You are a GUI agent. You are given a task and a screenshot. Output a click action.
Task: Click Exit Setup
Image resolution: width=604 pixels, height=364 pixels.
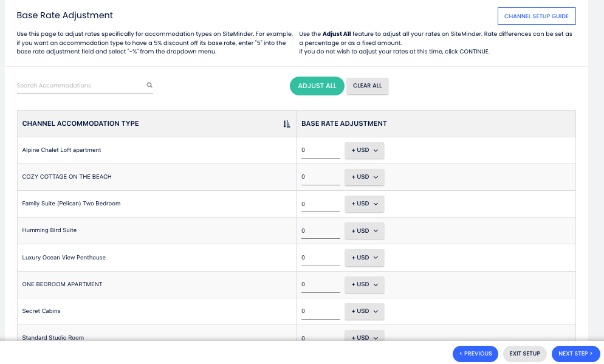tap(524, 354)
